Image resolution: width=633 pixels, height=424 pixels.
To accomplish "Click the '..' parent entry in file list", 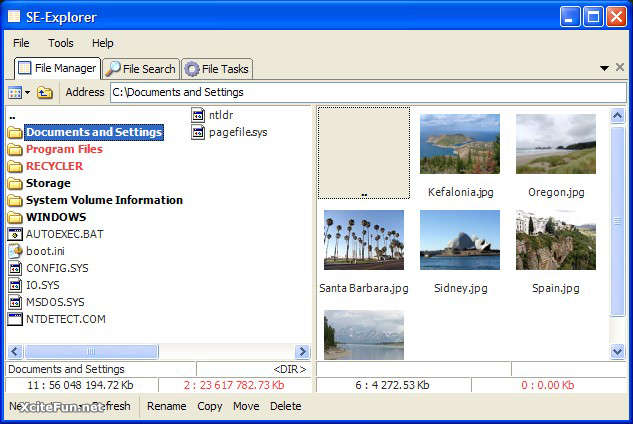I will (x=12, y=118).
